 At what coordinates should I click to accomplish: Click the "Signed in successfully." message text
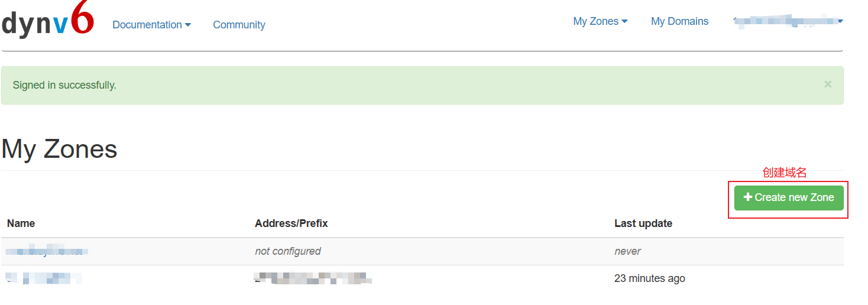[64, 85]
